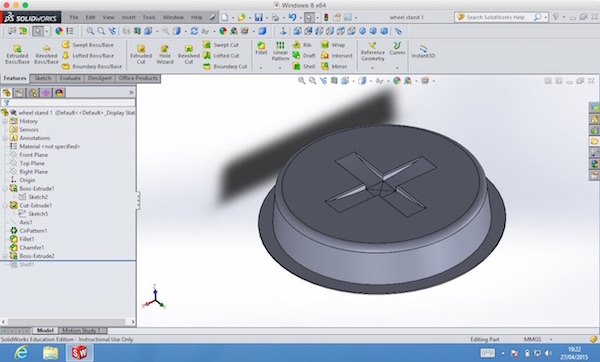Select the Linear Pattern tool
600x362 pixels.
pyautogui.click(x=280, y=51)
